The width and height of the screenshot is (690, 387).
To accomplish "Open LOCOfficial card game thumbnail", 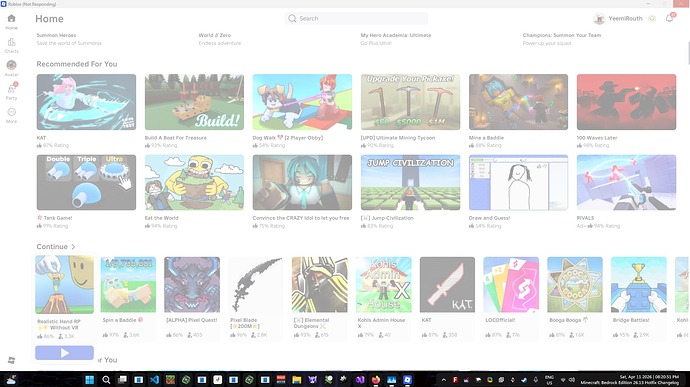I will [x=511, y=285].
